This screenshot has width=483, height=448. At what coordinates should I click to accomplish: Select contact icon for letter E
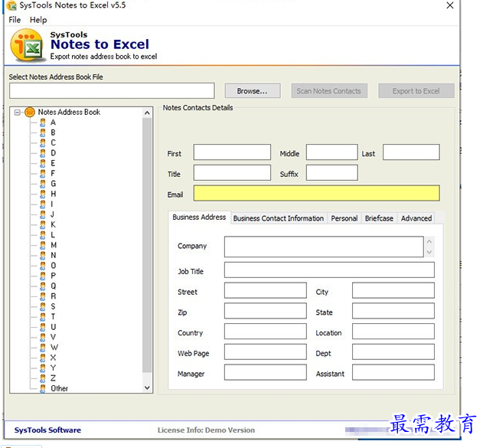tap(43, 163)
